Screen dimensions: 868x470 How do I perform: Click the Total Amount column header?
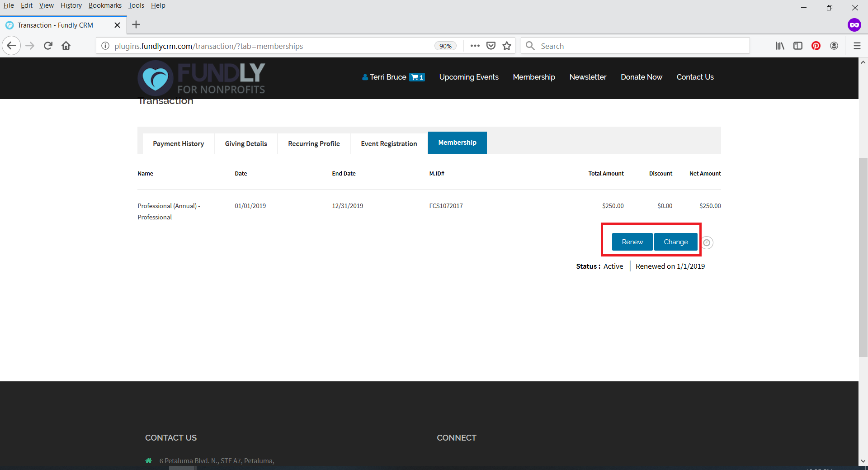[x=606, y=174]
